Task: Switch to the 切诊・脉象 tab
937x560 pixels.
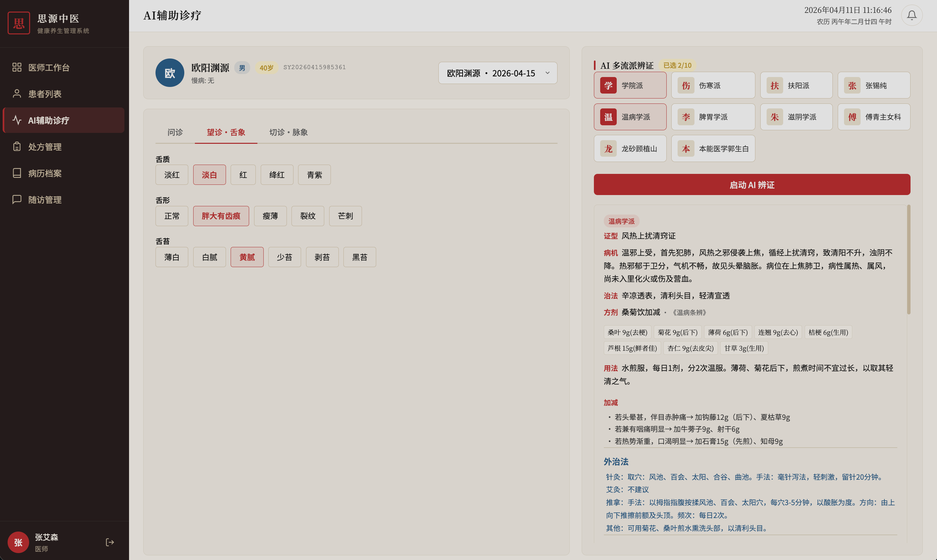Action: pyautogui.click(x=288, y=133)
